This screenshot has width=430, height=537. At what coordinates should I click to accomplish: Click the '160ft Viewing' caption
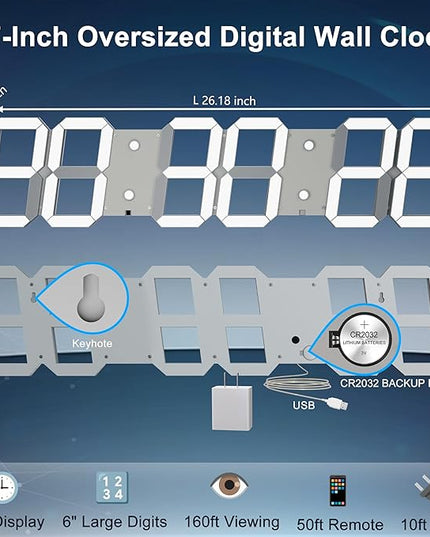click(232, 522)
